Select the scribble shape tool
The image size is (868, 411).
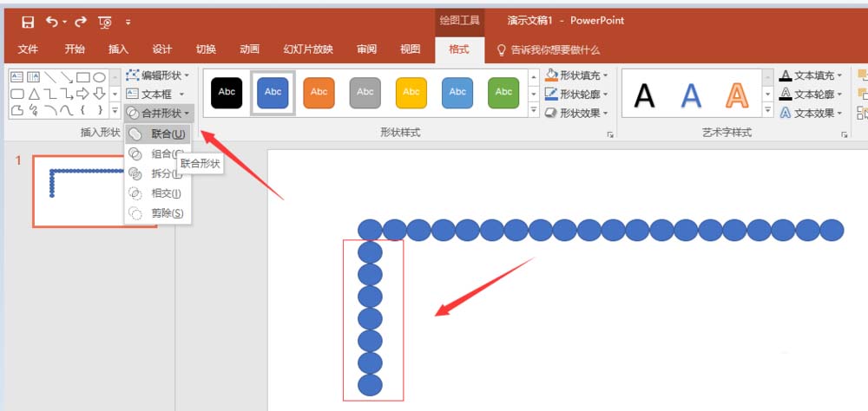coord(34,110)
